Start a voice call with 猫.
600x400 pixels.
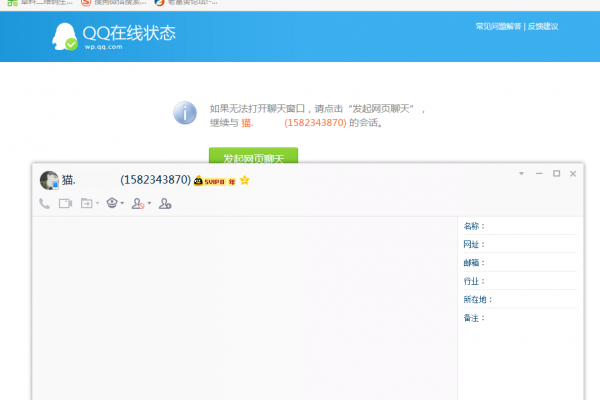point(44,203)
